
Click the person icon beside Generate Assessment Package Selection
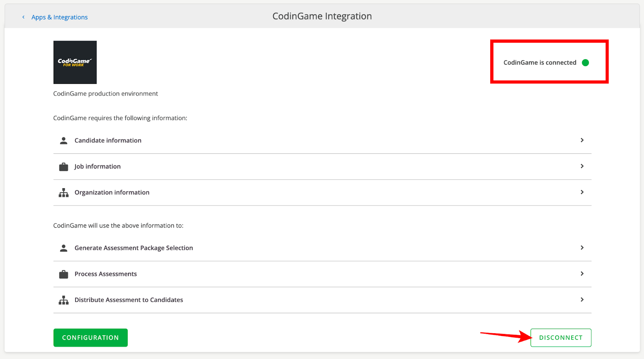pyautogui.click(x=64, y=248)
